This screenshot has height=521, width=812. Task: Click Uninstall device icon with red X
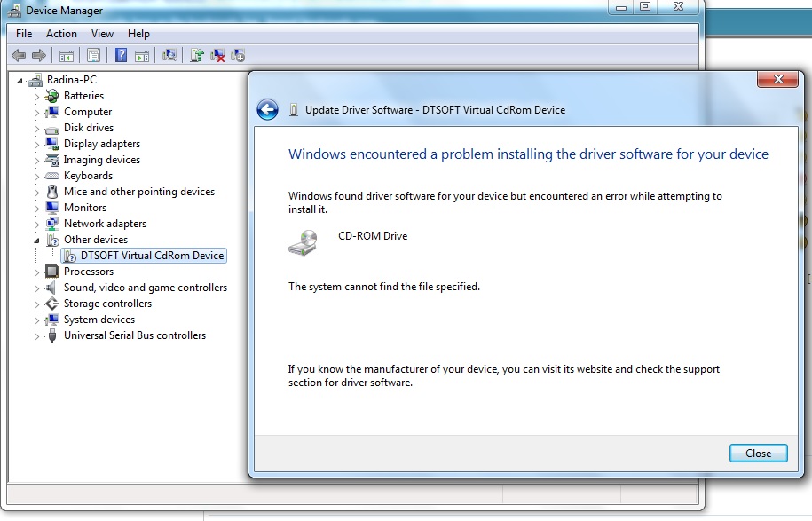[x=217, y=55]
